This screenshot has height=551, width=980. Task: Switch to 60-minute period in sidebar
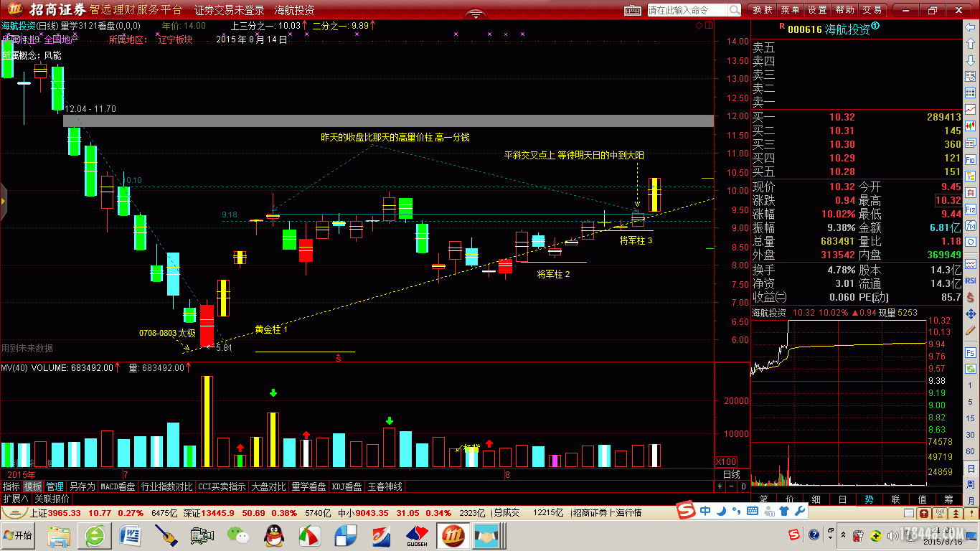click(971, 451)
